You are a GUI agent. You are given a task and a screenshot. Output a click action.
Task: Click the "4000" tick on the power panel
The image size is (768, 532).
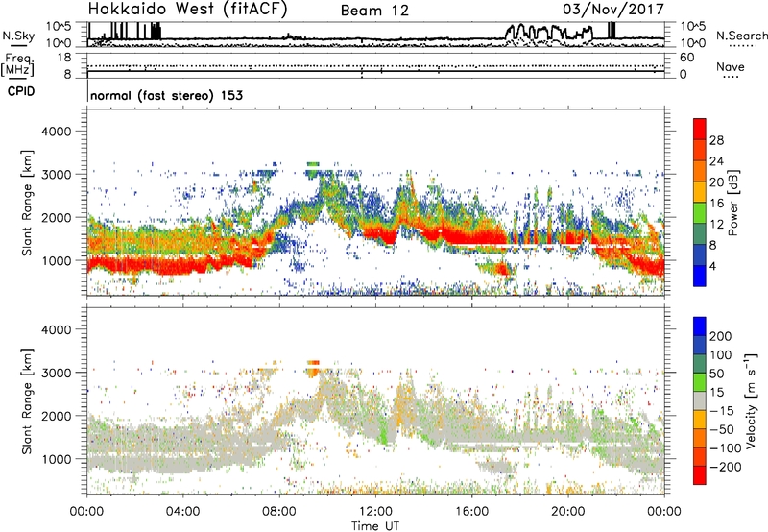pyautogui.click(x=56, y=132)
